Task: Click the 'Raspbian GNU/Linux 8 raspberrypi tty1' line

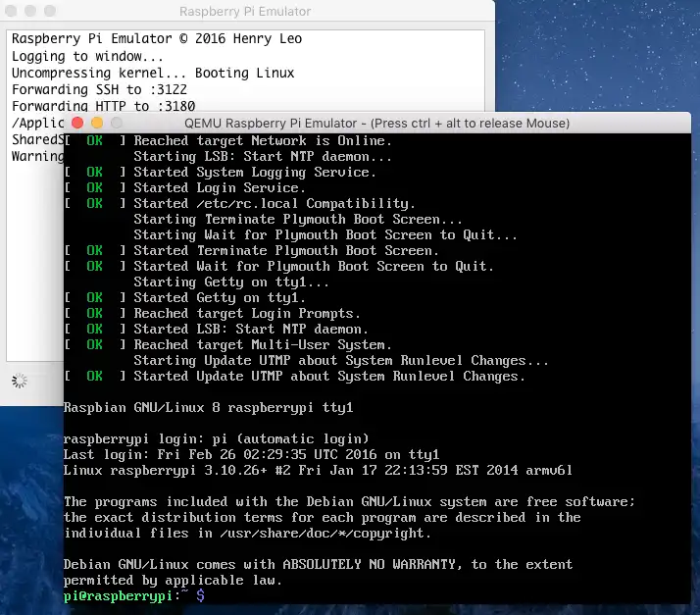Action: click(208, 407)
